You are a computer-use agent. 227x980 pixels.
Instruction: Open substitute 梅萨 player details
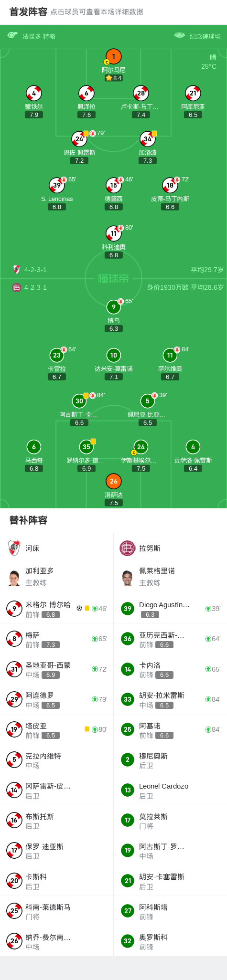click(x=57, y=639)
